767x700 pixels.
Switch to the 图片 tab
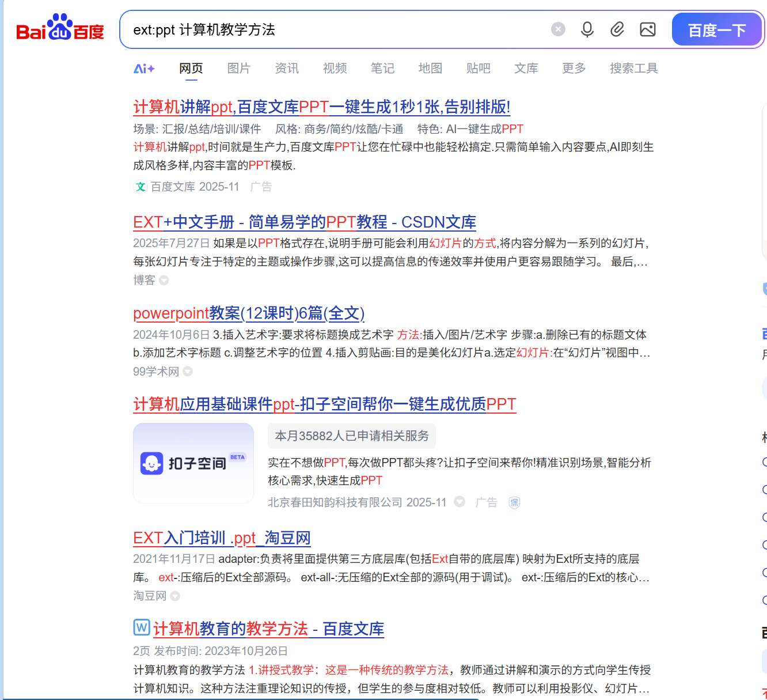(x=239, y=68)
